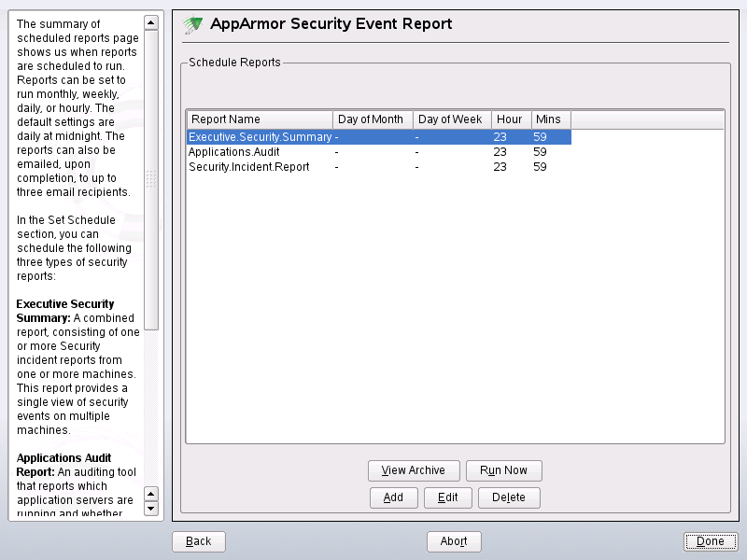
Task: Click the Hour column header
Action: pos(511,119)
